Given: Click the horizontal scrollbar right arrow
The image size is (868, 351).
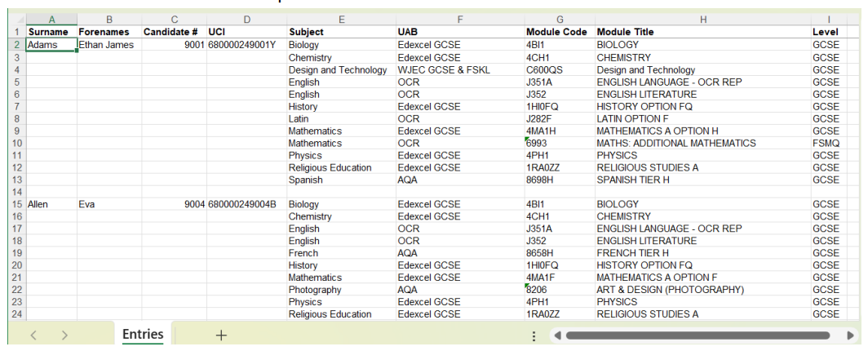Looking at the screenshot, I should (x=851, y=335).
